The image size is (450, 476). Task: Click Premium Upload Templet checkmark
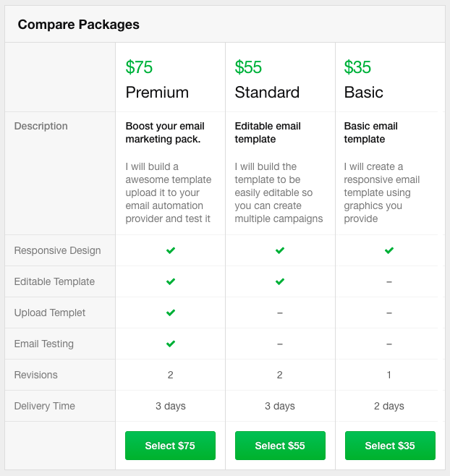click(171, 313)
